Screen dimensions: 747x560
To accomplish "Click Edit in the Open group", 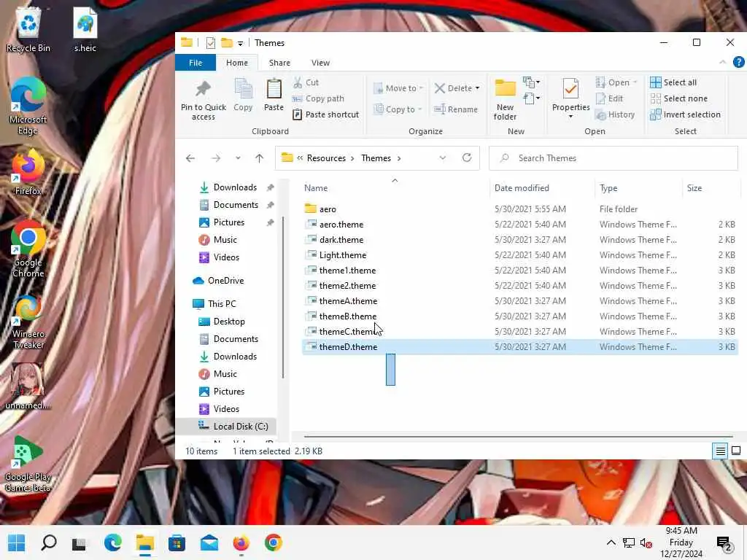I will (609, 98).
